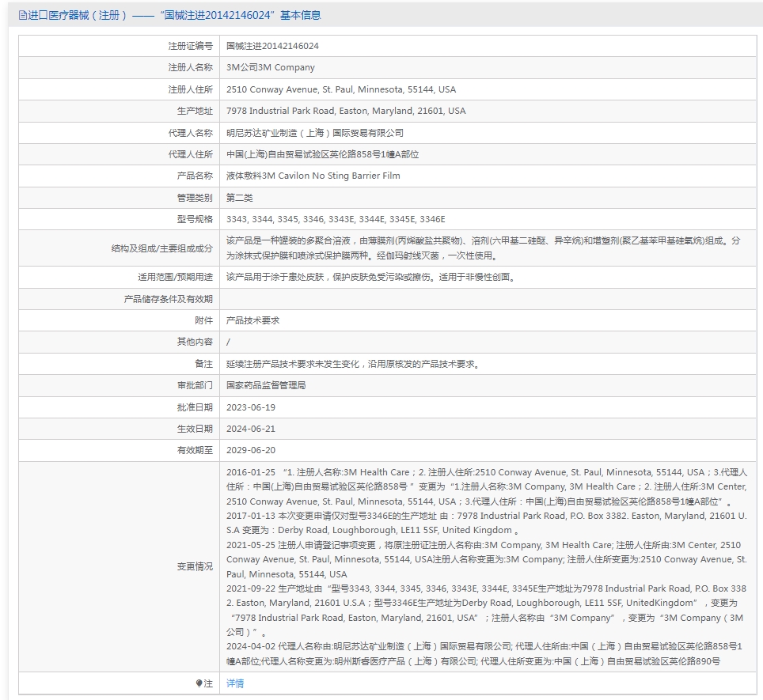Click agent address 英伦路858号1幢A部位 value
Viewport: 763px width, 700px height.
(323, 154)
